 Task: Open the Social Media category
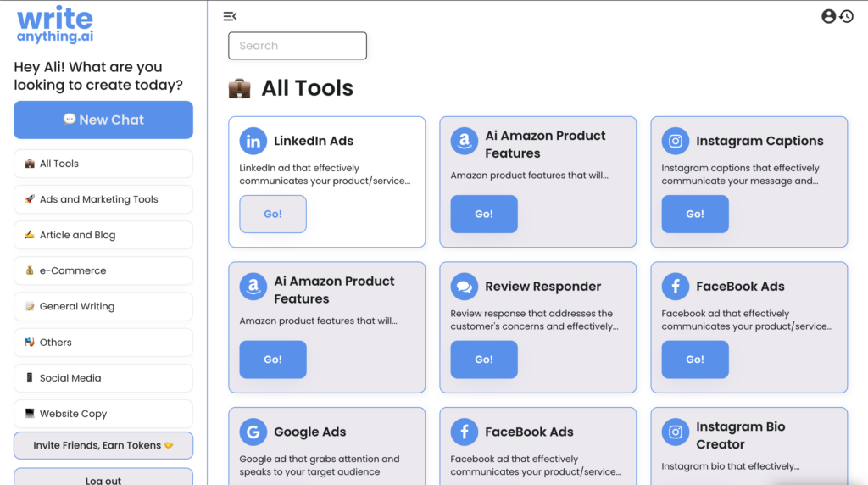[x=103, y=378]
